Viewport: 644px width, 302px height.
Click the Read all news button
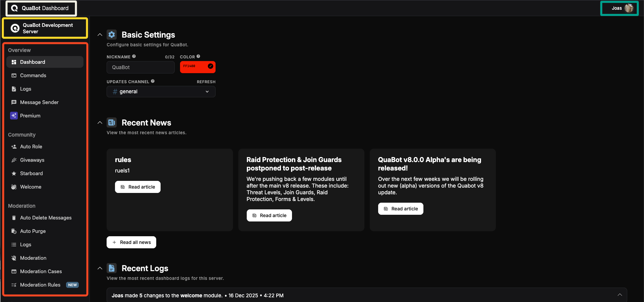(x=131, y=242)
